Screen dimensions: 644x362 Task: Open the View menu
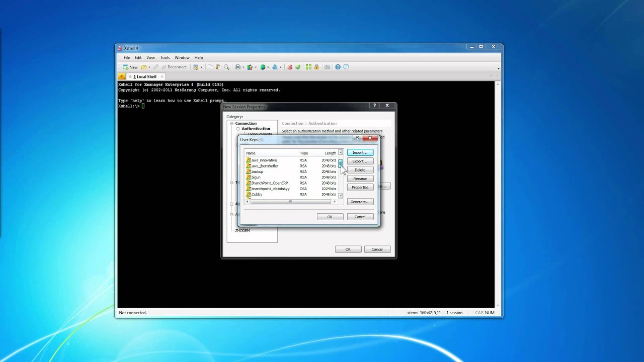point(151,58)
